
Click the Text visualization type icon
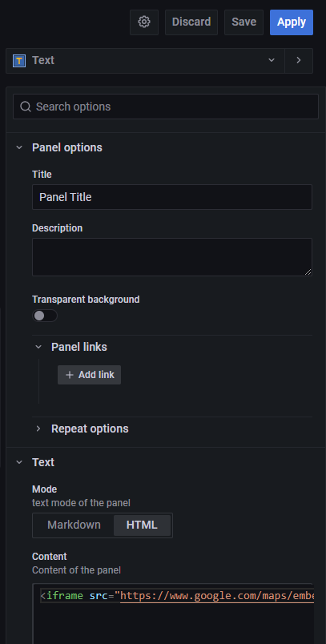pyautogui.click(x=19, y=61)
